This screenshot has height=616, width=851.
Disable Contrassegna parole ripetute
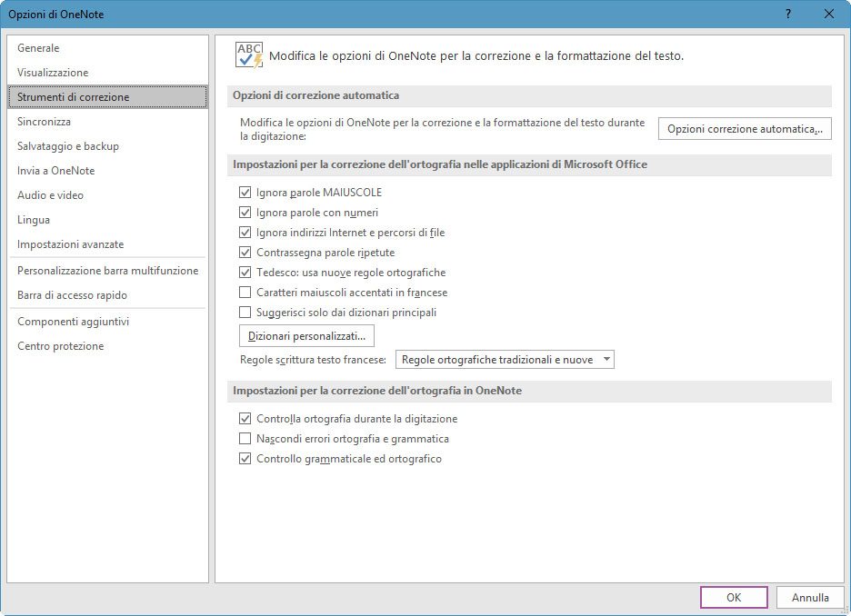click(245, 253)
